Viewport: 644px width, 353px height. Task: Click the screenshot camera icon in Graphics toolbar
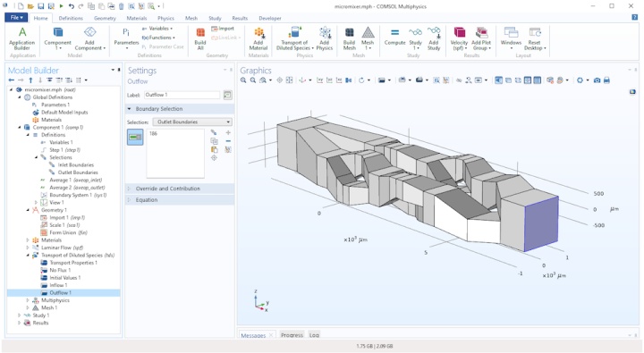click(597, 80)
